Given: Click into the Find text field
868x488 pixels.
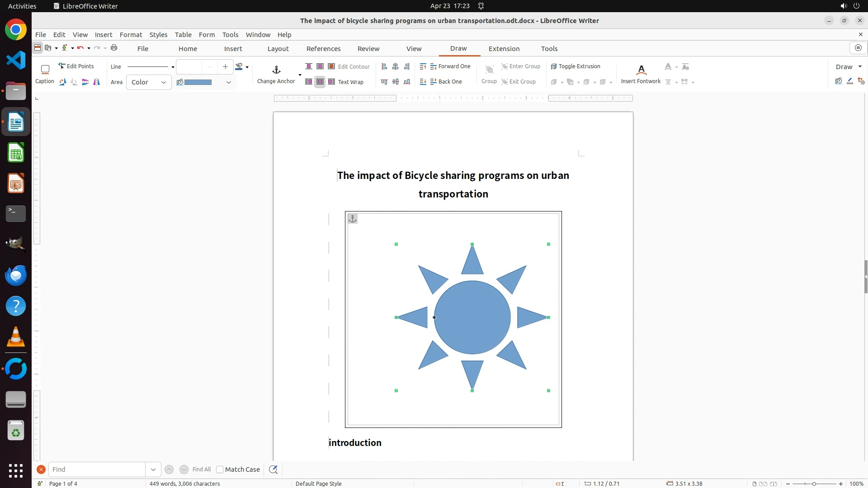Looking at the screenshot, I should pyautogui.click(x=97, y=469).
